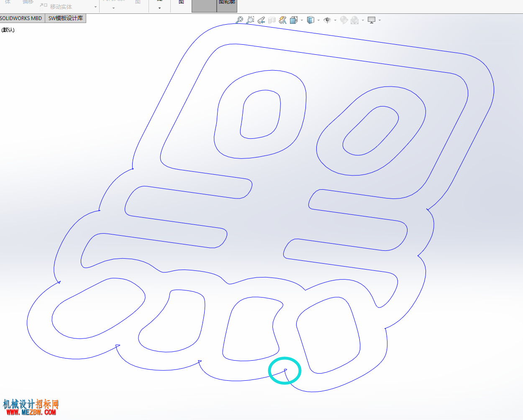Viewport: 523px width, 420px height.
Task: Open the SW模板设计库 tab
Action: 66,18
